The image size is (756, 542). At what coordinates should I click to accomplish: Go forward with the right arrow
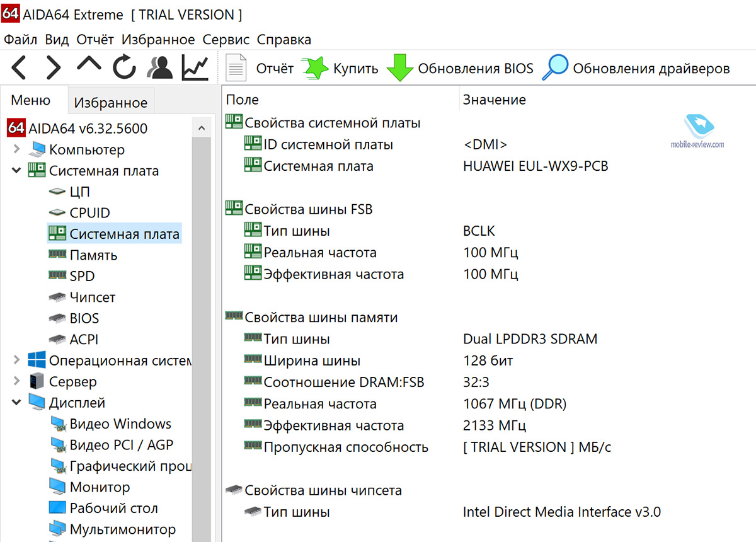pos(54,67)
